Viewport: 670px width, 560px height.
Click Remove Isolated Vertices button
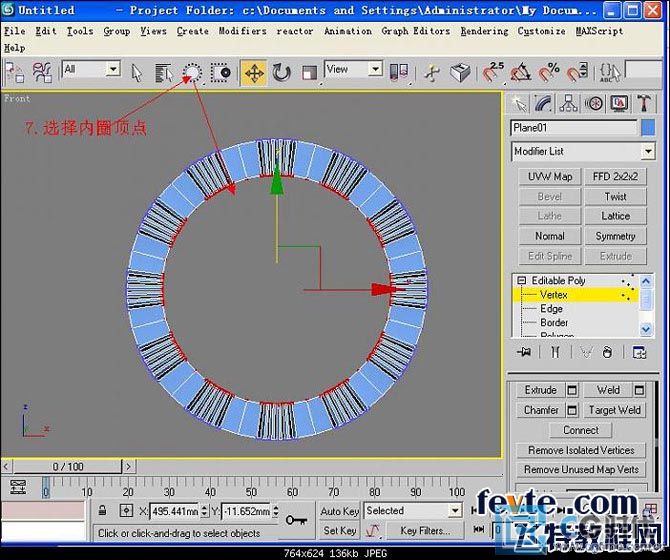coord(581,450)
